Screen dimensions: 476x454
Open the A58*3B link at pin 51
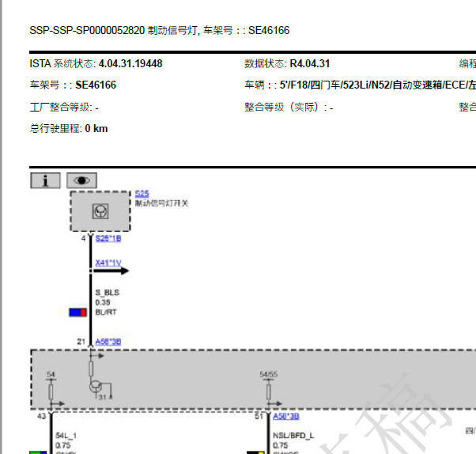pyautogui.click(x=285, y=416)
